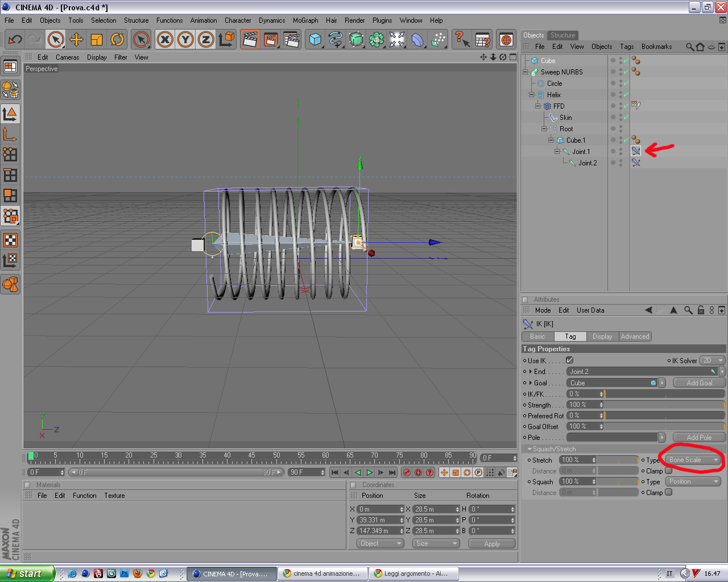The width and height of the screenshot is (728, 582).
Task: Toggle the Z axis lock
Action: point(206,39)
